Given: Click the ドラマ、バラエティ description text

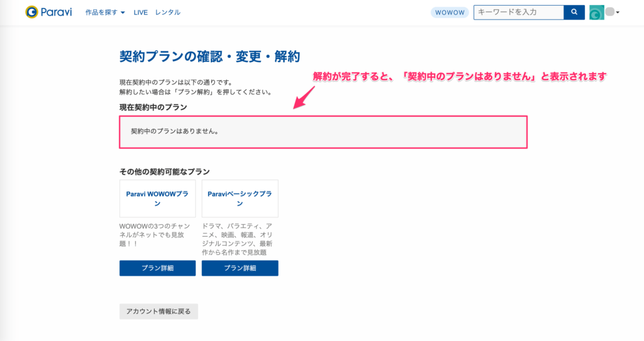Looking at the screenshot, I should [237, 239].
